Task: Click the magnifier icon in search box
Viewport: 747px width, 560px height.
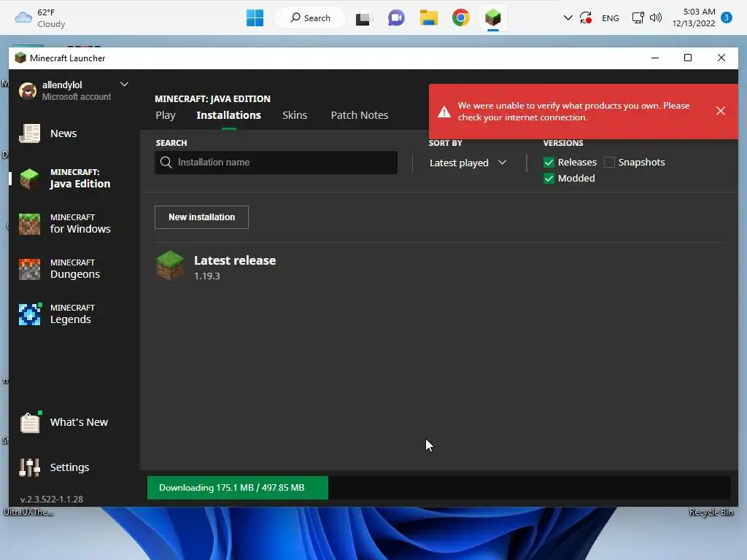Action: coord(166,163)
